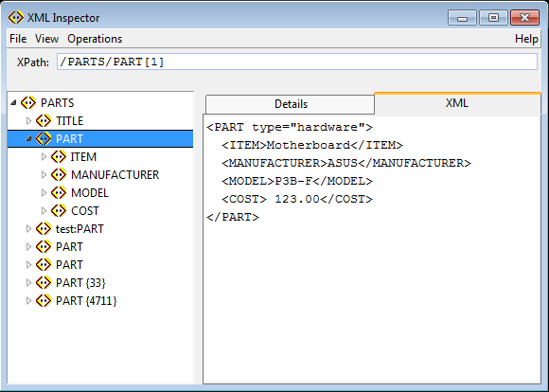
Task: Expand the test:PART node
Action: (28, 229)
